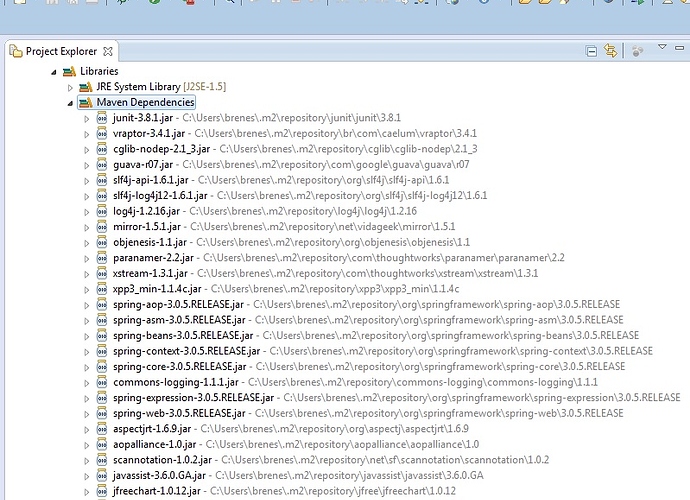Expand the JRE System Library node
The width and height of the screenshot is (690, 500).
coord(70,88)
